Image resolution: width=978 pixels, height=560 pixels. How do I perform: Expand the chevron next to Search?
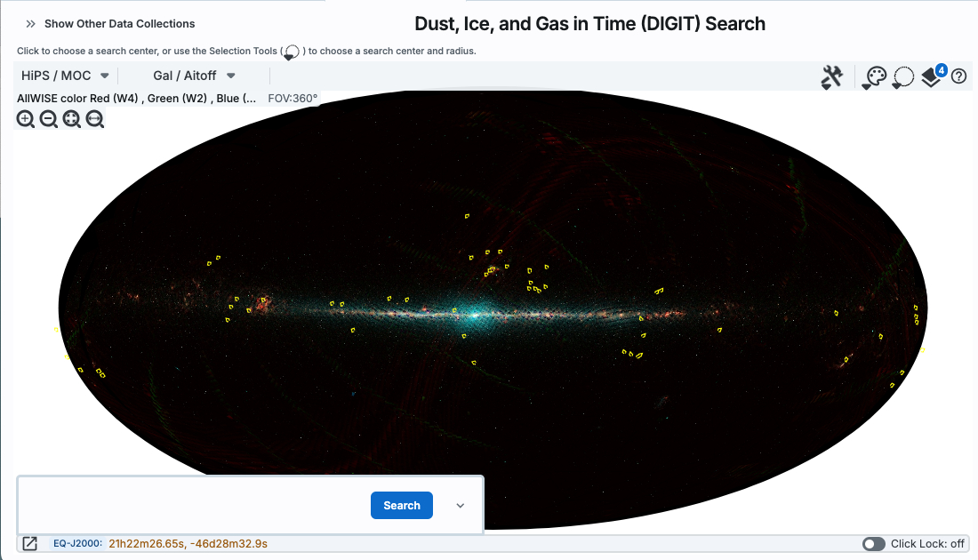[x=460, y=506]
